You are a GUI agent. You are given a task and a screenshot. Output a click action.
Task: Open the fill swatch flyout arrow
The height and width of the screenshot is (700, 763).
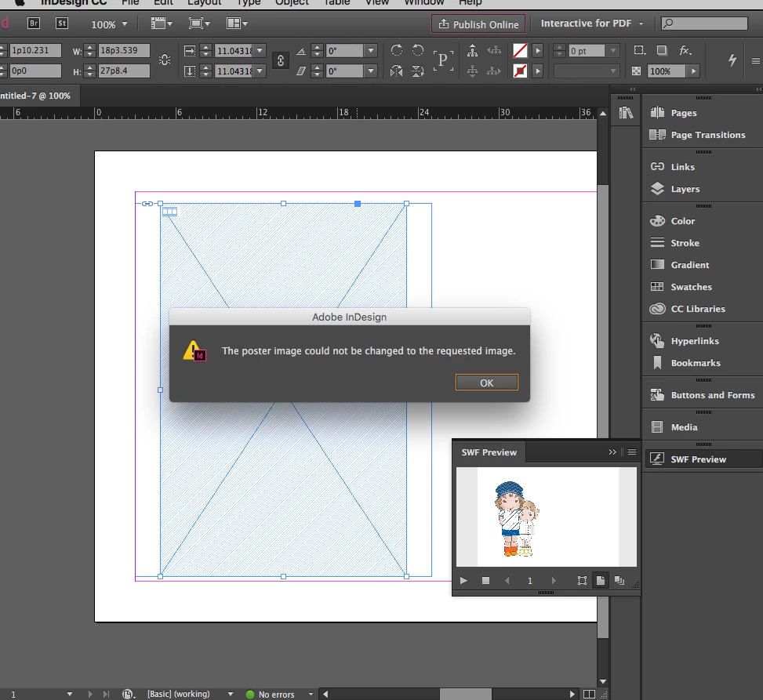point(538,51)
